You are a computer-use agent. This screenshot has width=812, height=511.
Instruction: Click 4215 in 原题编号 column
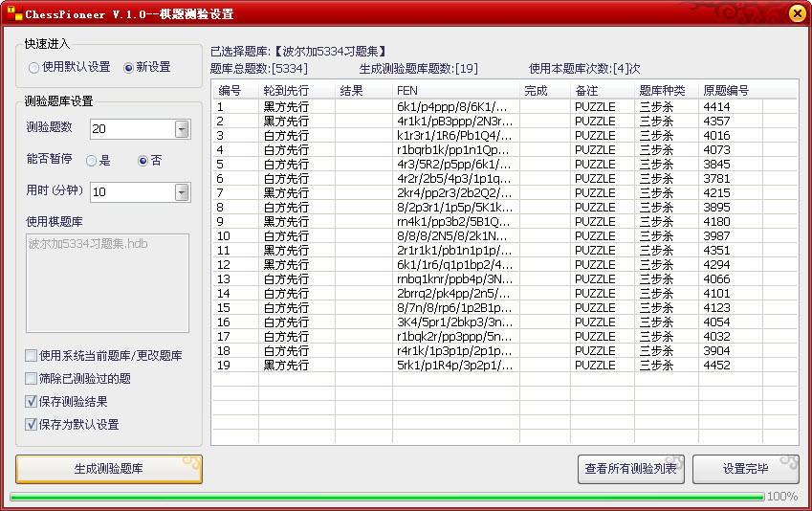coord(716,192)
